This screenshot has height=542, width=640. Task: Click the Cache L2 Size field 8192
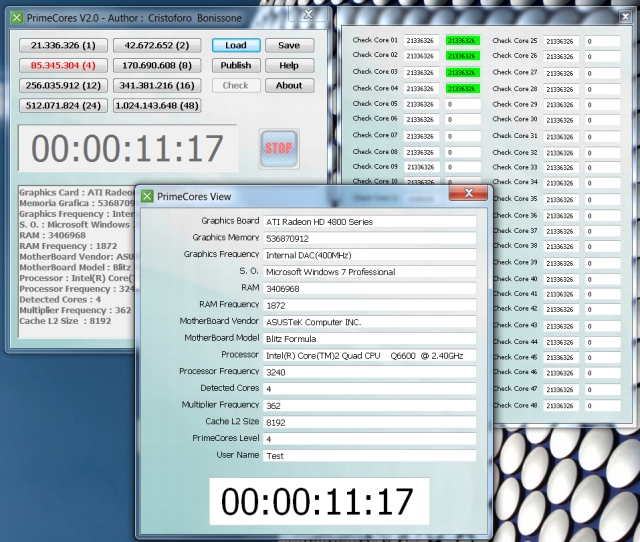pos(369,422)
